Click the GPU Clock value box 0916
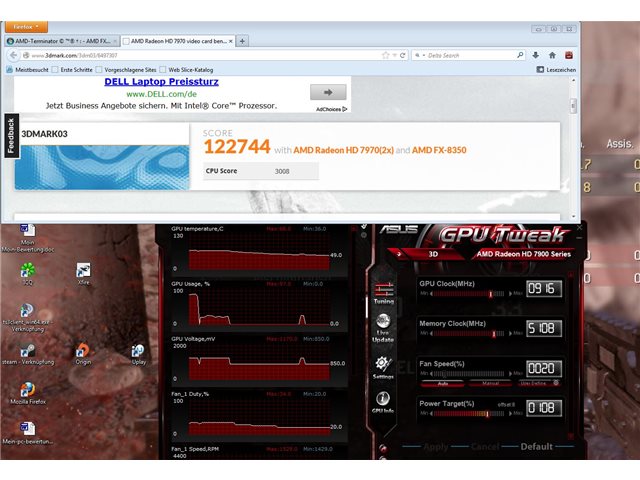The height and width of the screenshot is (480, 640). click(544, 289)
